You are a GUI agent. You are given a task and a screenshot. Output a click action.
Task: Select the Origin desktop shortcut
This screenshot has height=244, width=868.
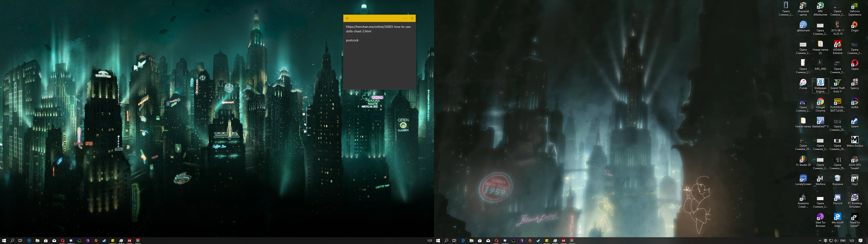(x=855, y=27)
